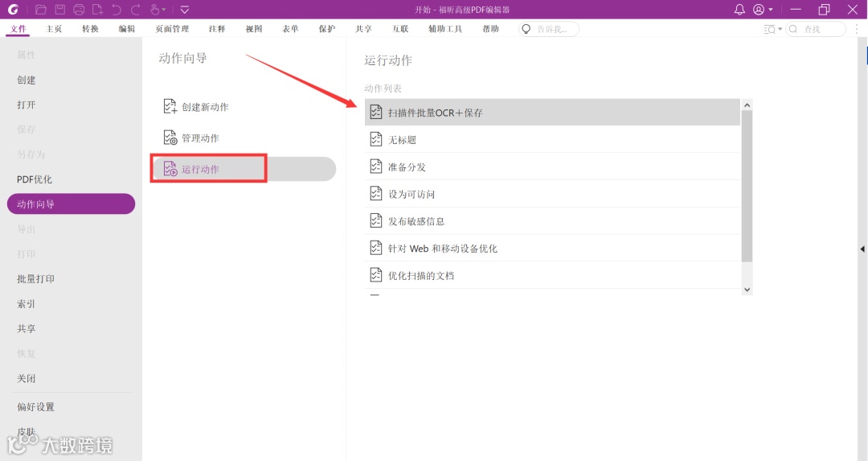
Task: Switch to the 帮助 tab
Action: [490, 29]
